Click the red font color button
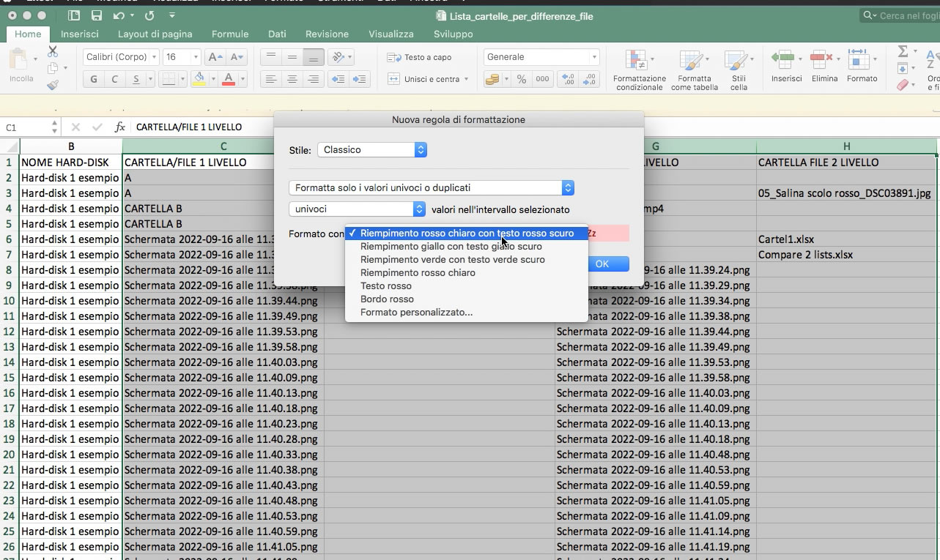Viewport: 940px width, 560px height. click(x=229, y=79)
